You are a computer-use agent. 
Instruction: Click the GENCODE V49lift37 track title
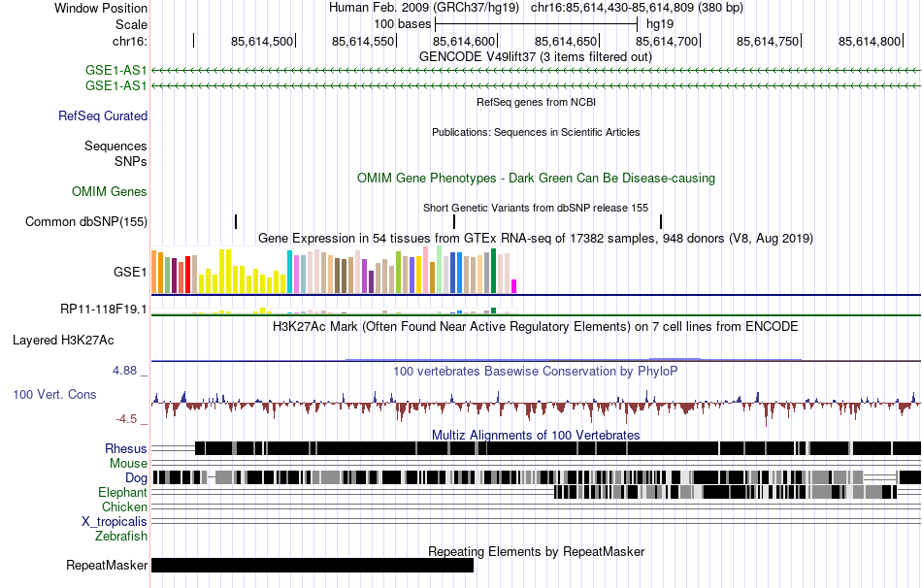pos(536,57)
